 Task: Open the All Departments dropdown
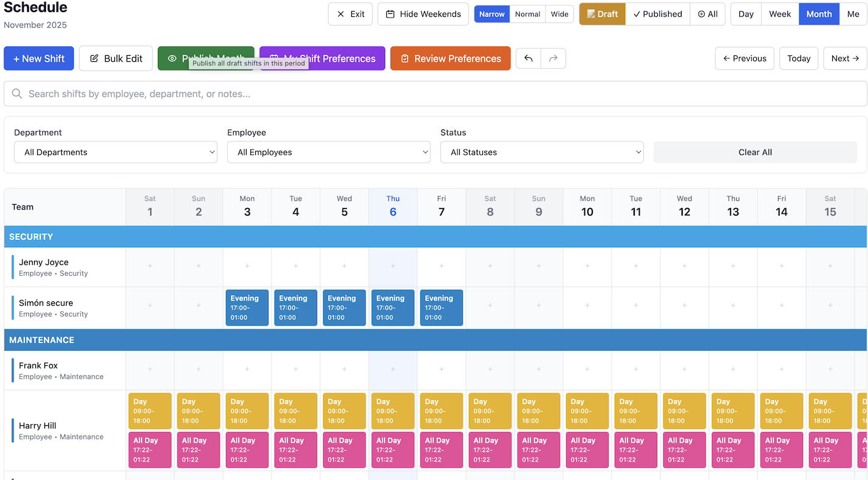(x=115, y=152)
